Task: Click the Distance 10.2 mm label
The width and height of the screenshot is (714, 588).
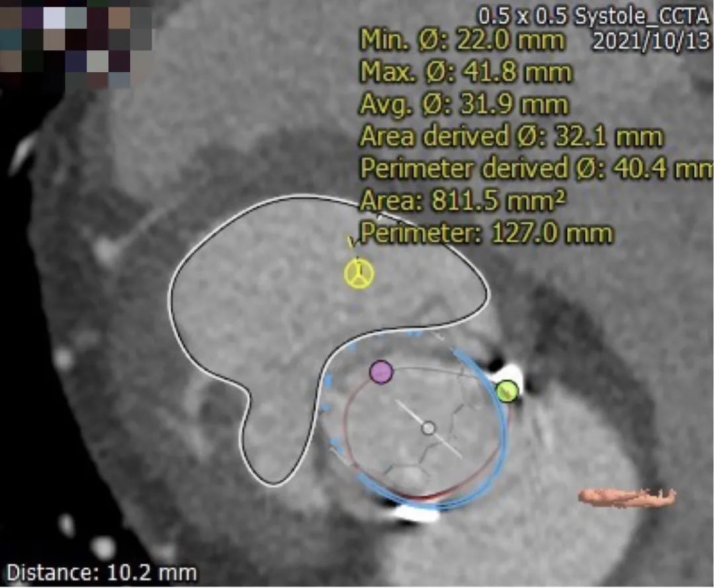Action: point(101,572)
